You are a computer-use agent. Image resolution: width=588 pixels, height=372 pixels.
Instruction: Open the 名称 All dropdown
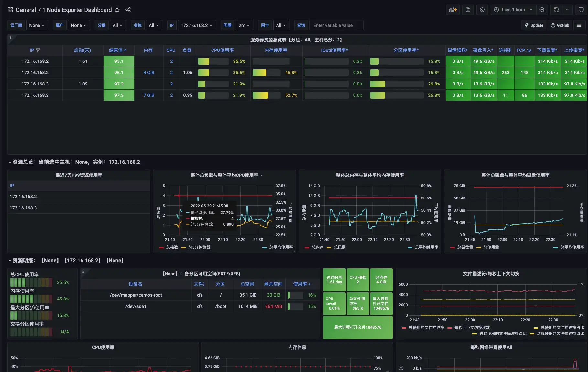(154, 25)
